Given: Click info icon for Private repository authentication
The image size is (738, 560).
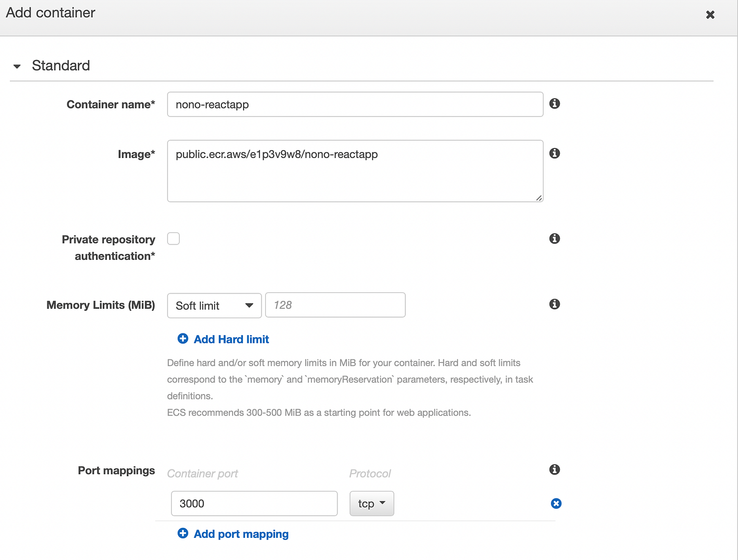Looking at the screenshot, I should click(555, 239).
